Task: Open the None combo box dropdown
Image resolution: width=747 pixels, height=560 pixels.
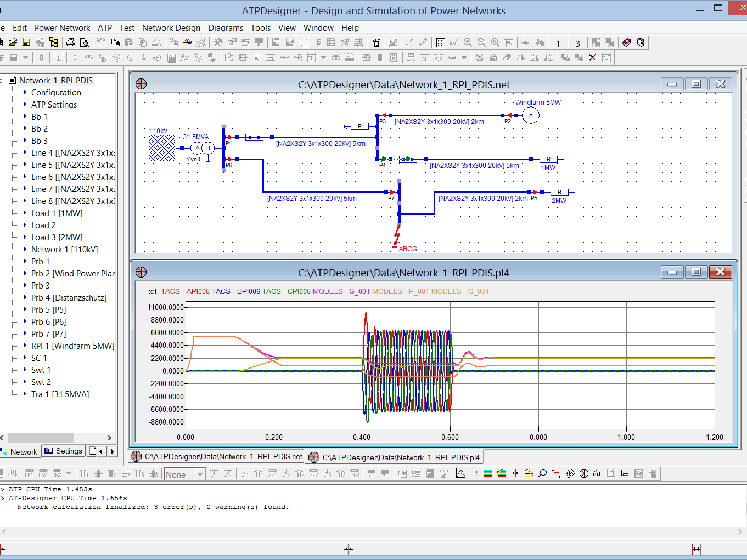Action: [200, 474]
